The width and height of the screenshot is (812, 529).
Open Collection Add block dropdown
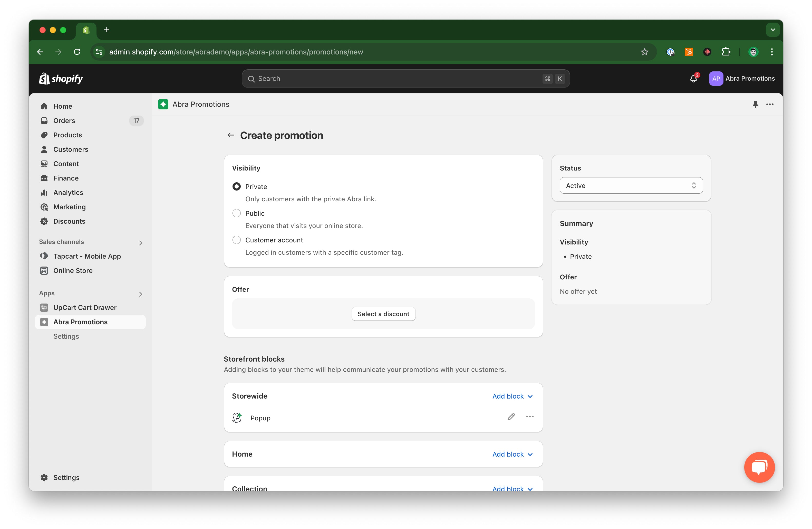click(x=513, y=489)
